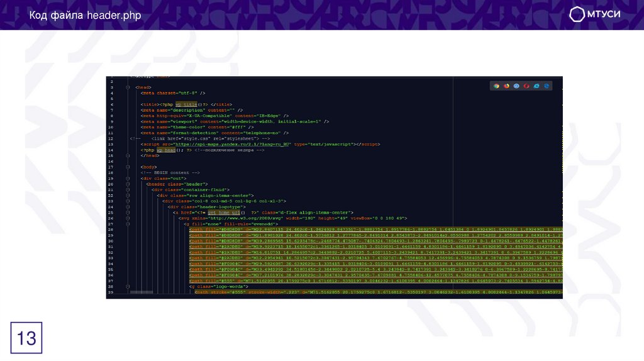Open the preview in Safari browser icon
The width and height of the screenshot is (644, 361).
pyautogui.click(x=516, y=86)
